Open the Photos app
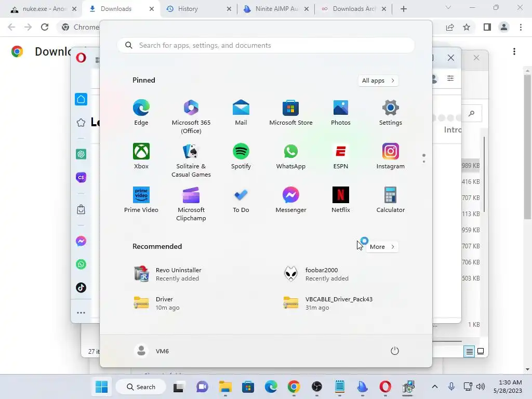Screen dimensions: 532x399 pos(341,113)
